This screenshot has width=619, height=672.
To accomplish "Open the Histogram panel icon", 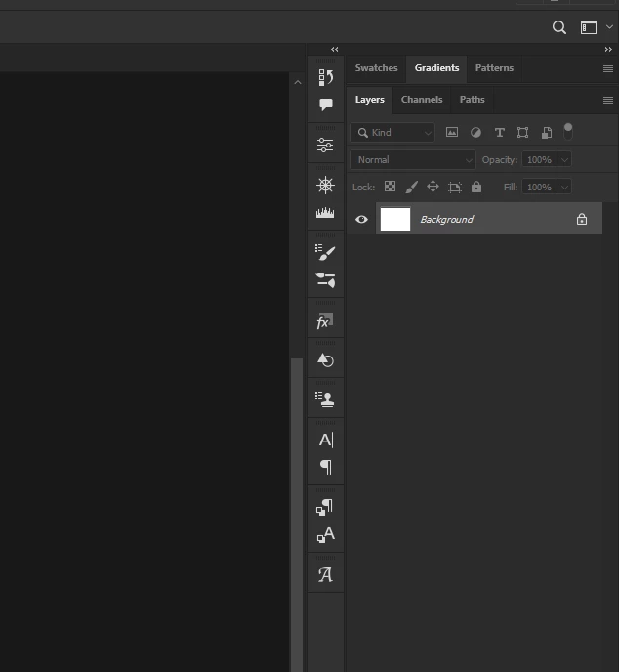I will click(x=325, y=213).
